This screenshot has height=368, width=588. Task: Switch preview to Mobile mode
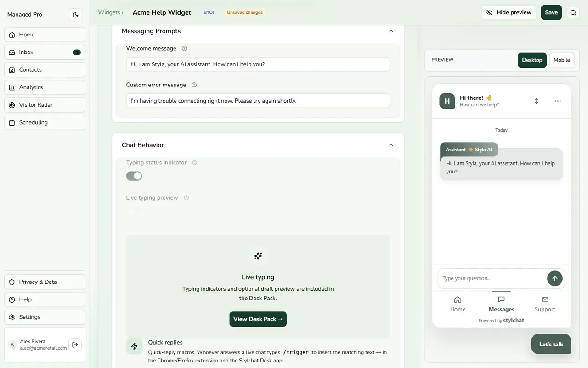coord(562,60)
